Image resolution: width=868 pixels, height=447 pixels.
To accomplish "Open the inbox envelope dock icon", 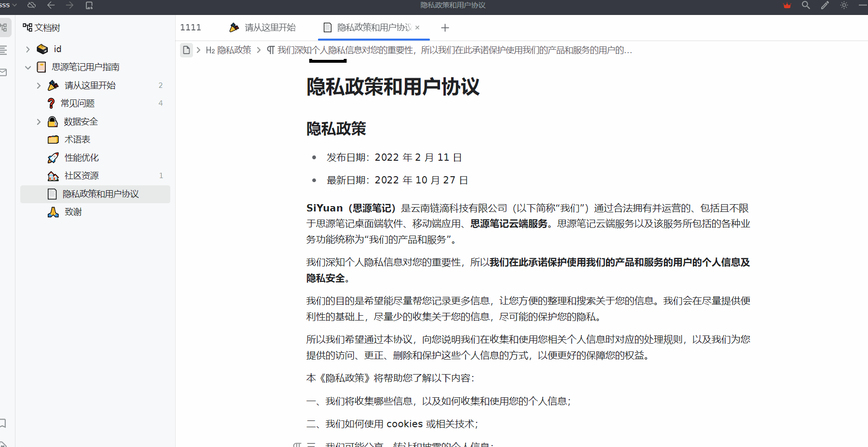I will tap(4, 72).
